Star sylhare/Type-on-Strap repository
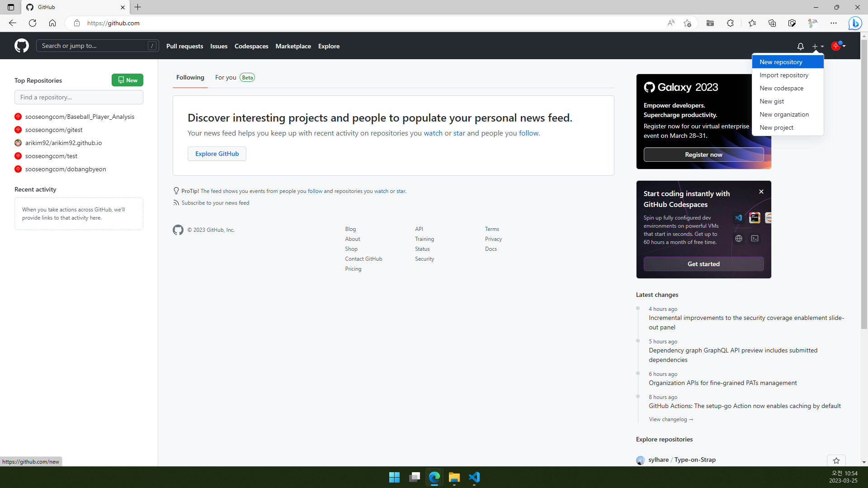Image resolution: width=868 pixels, height=488 pixels. [836, 460]
